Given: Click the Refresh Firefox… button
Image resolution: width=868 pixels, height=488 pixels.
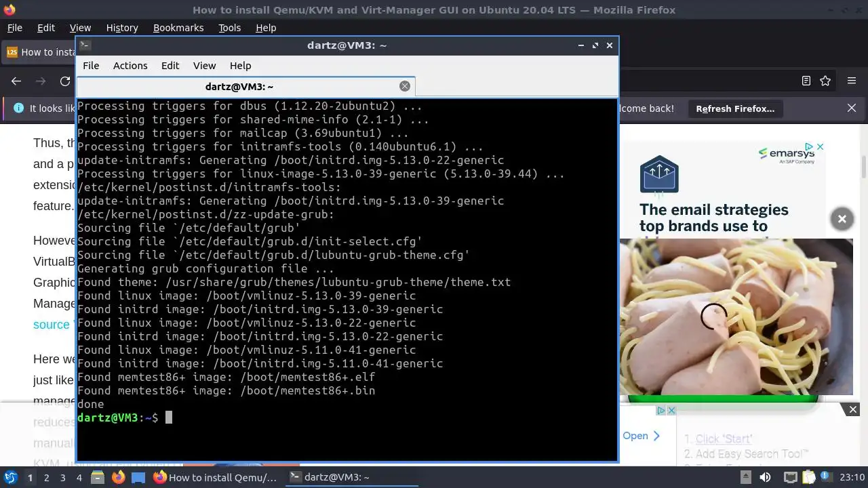Looking at the screenshot, I should (735, 108).
